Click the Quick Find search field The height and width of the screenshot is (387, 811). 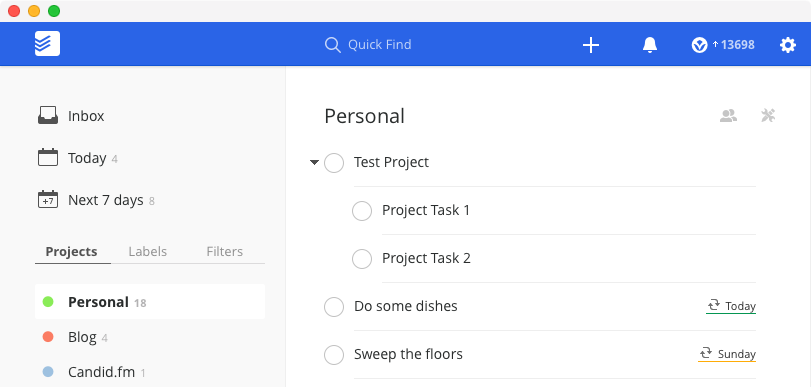point(368,45)
